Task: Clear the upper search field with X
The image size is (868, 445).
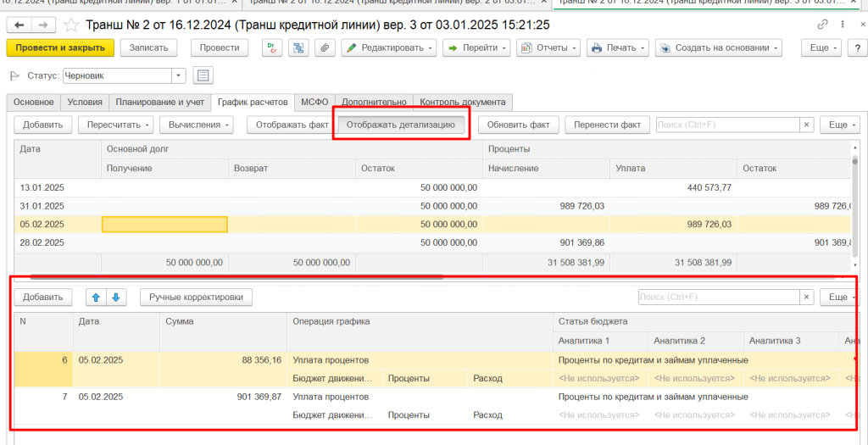Action: coord(807,125)
